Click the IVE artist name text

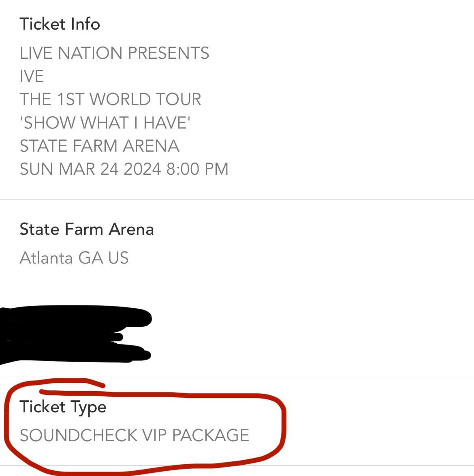pyautogui.click(x=32, y=76)
